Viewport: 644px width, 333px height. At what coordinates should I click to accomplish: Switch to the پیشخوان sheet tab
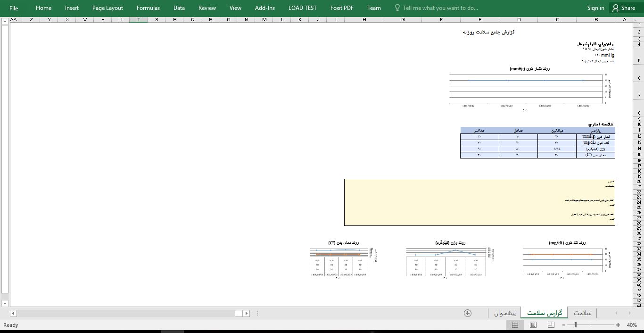(505, 313)
